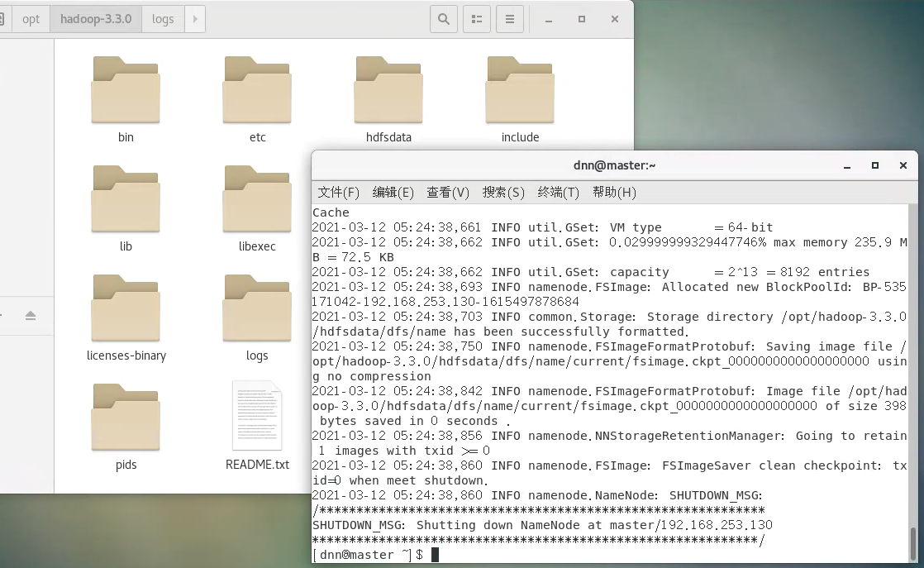Go to the opt path segment
This screenshot has width=924, height=568.
31,19
